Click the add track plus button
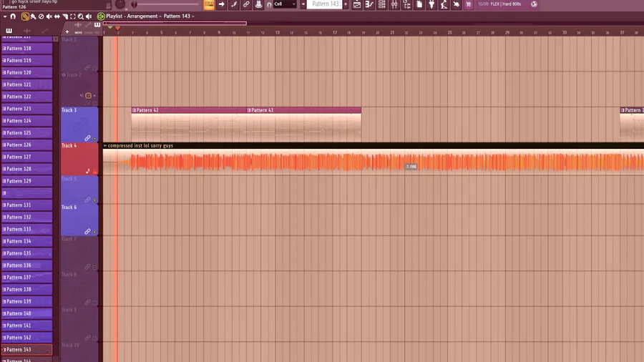The image size is (644, 362). tap(67, 32)
